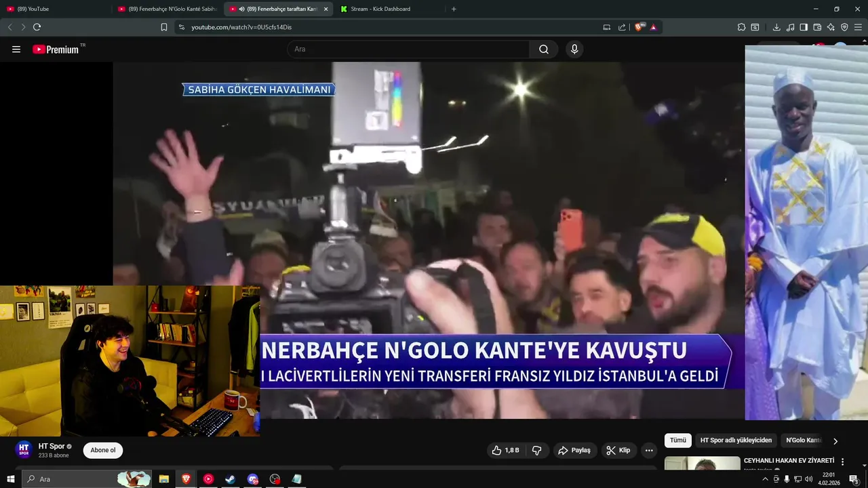Open the Notepad-style app on the taskbar
This screenshot has height=488, width=868.
296,479
